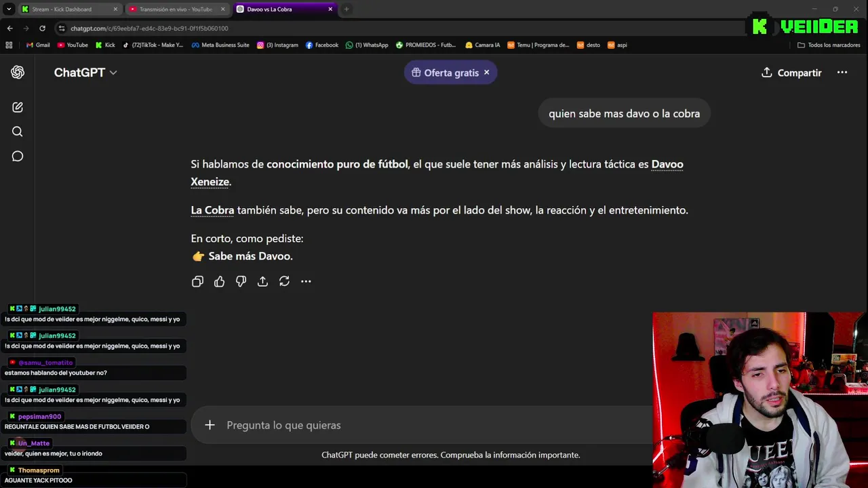Screen dimensions: 868x488
Task: Open the Instagram bookmark
Action: [x=277, y=45]
